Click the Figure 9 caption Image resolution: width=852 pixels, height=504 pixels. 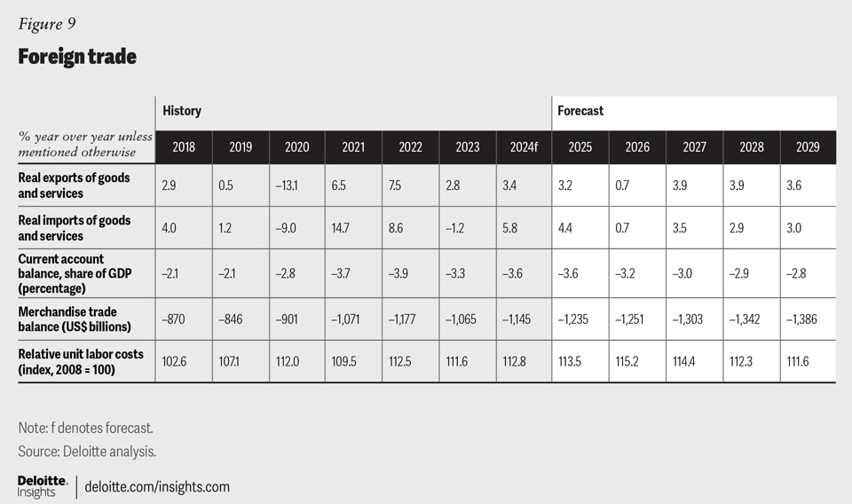point(45,23)
